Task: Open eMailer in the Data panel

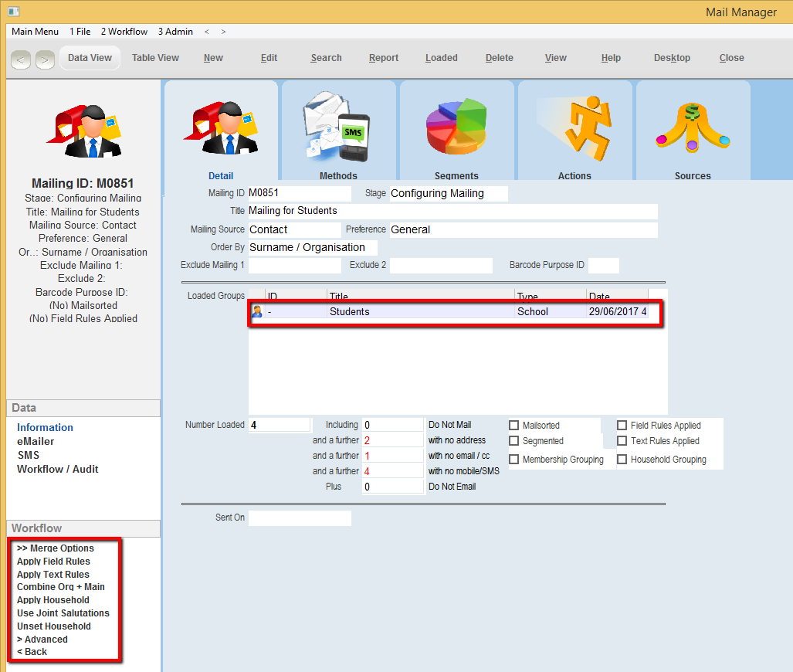Action: coord(36,442)
